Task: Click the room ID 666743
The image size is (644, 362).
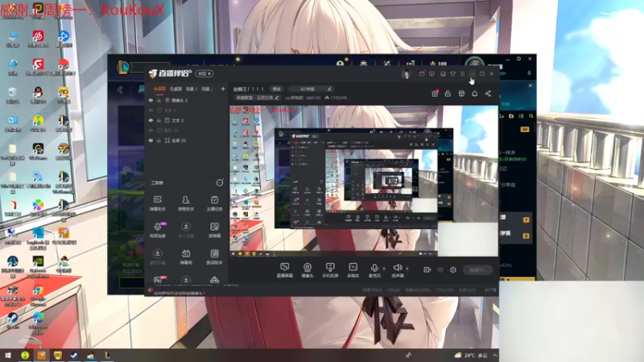Action: pyautogui.click(x=313, y=97)
